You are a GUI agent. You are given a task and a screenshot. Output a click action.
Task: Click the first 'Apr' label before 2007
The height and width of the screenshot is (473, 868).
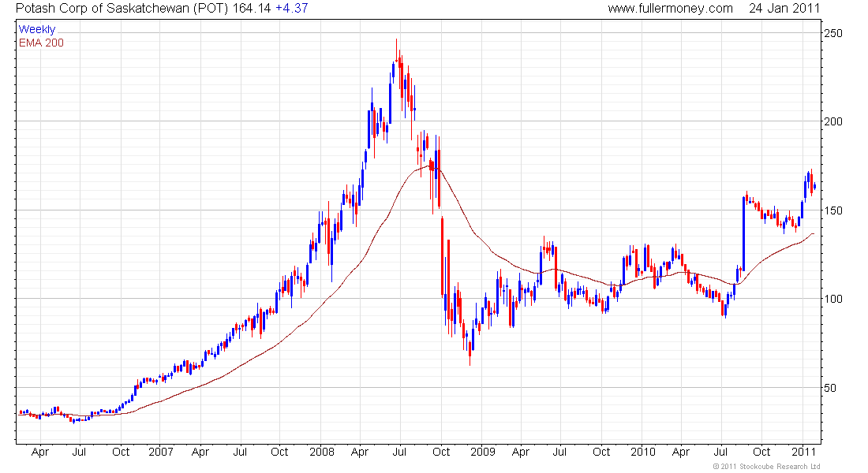(x=40, y=452)
